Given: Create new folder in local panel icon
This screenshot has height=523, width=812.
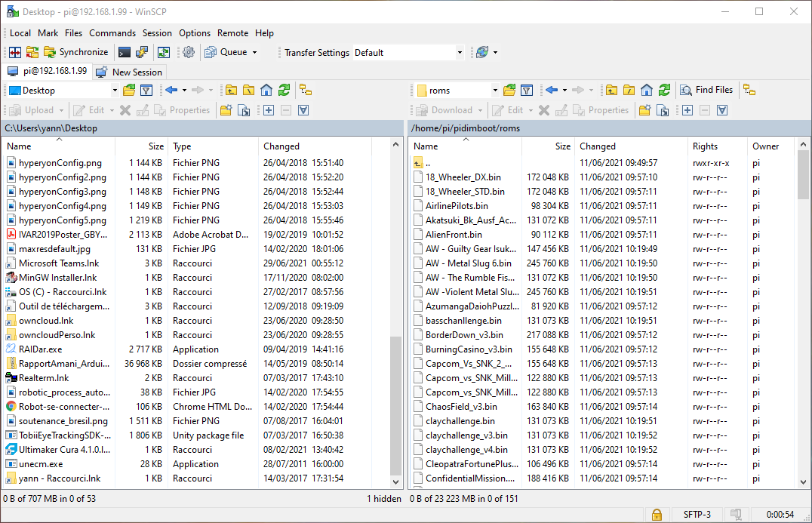Looking at the screenshot, I should [226, 110].
